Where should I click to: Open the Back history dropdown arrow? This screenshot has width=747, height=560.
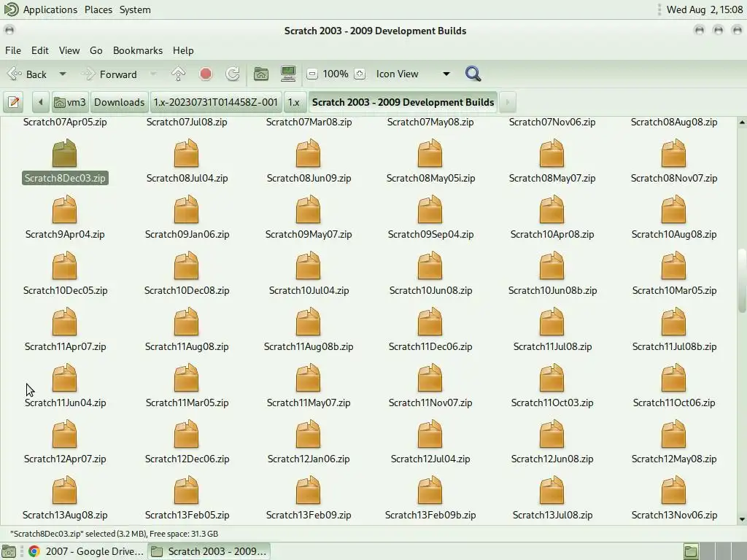pos(63,74)
